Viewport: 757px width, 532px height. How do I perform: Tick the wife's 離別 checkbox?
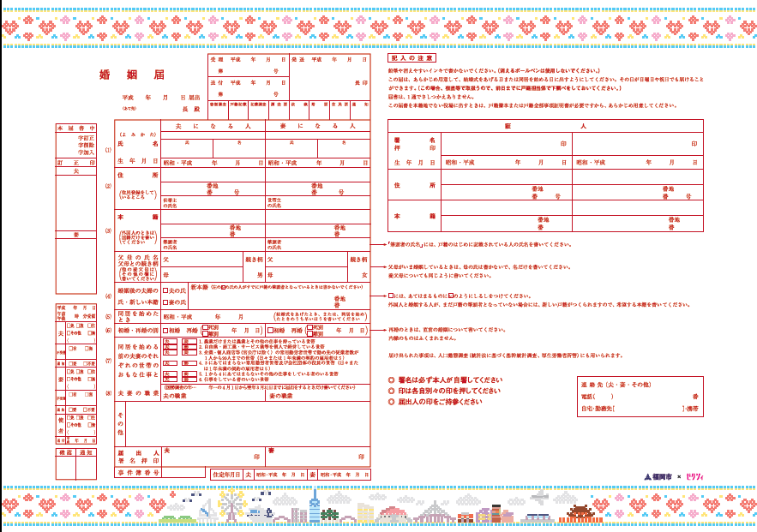pos(311,333)
